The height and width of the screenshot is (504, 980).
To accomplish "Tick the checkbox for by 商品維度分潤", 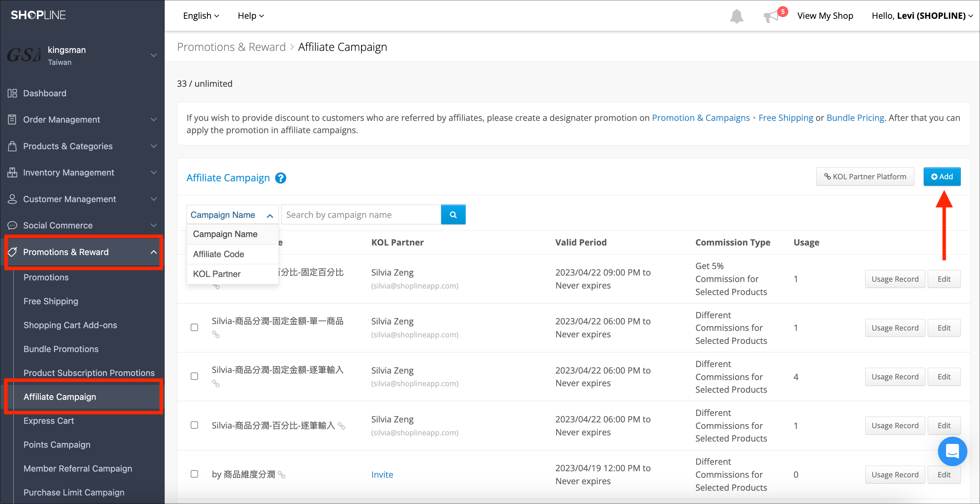I will [x=194, y=474].
